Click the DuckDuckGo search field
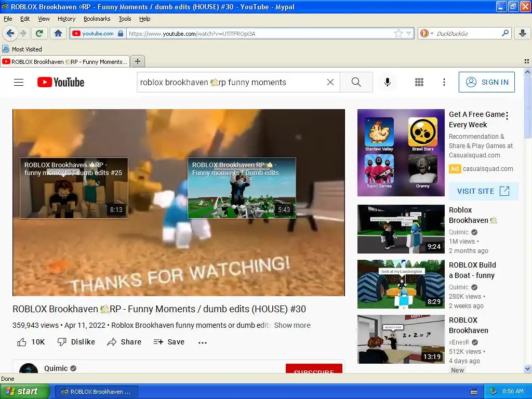This screenshot has width=532, height=399. coord(468,33)
